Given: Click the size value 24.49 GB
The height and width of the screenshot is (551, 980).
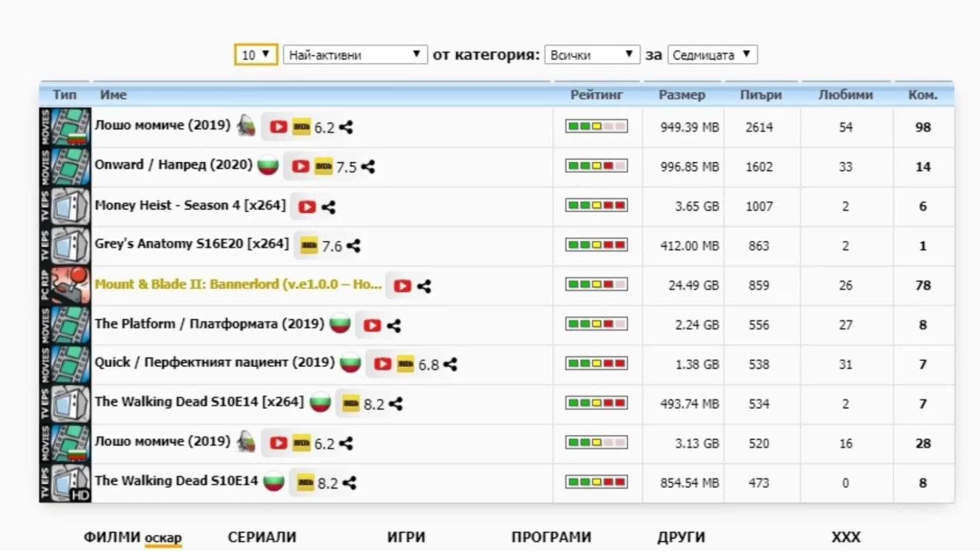Looking at the screenshot, I should tap(694, 285).
